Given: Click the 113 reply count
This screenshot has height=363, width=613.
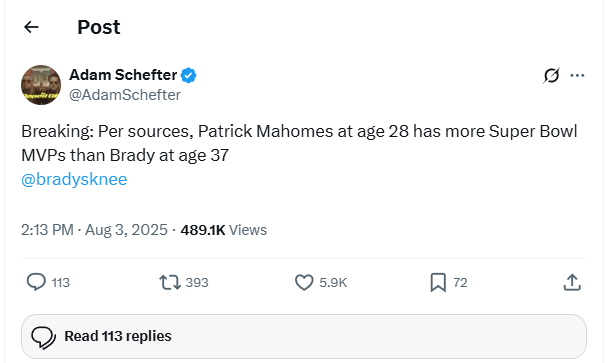Looking at the screenshot, I should click(x=61, y=283).
